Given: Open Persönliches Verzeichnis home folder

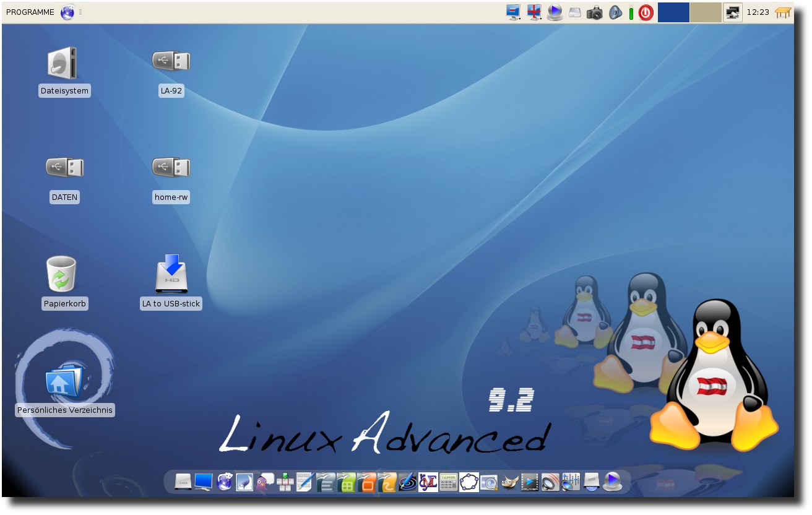Looking at the screenshot, I should pyautogui.click(x=65, y=390).
